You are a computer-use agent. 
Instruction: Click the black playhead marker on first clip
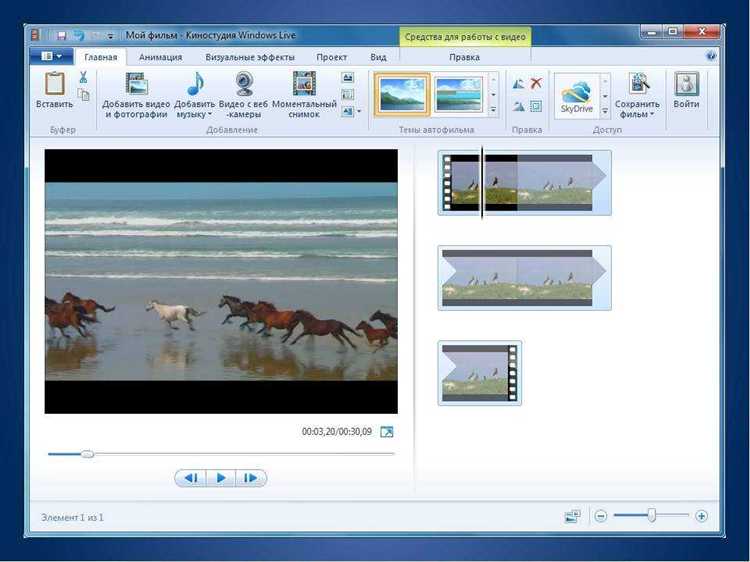pyautogui.click(x=482, y=183)
